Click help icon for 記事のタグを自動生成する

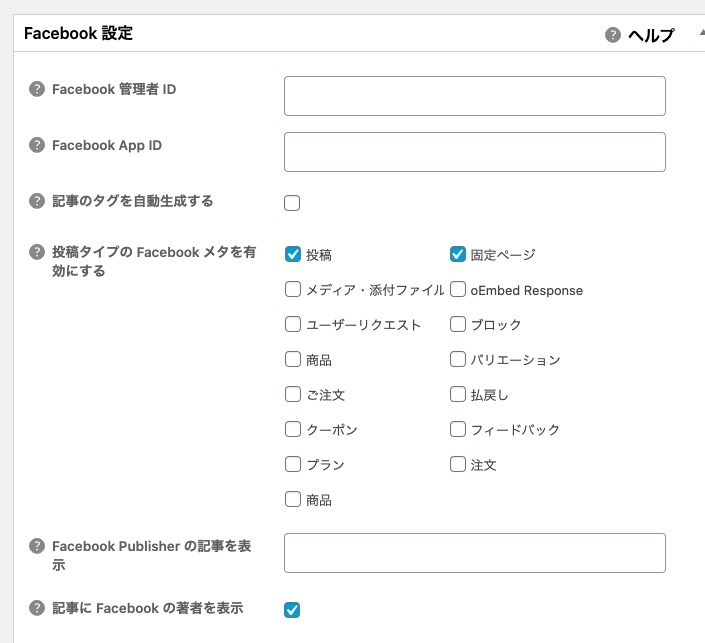pos(38,201)
